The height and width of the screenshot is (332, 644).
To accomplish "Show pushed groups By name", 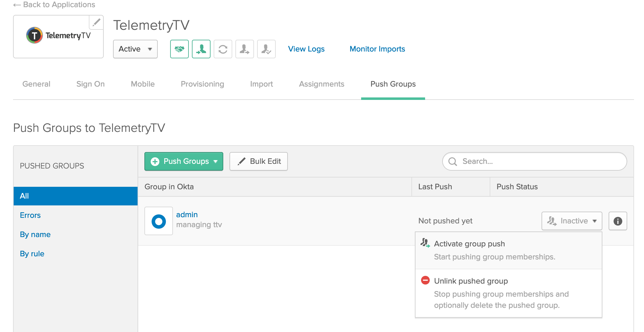I will pos(35,235).
